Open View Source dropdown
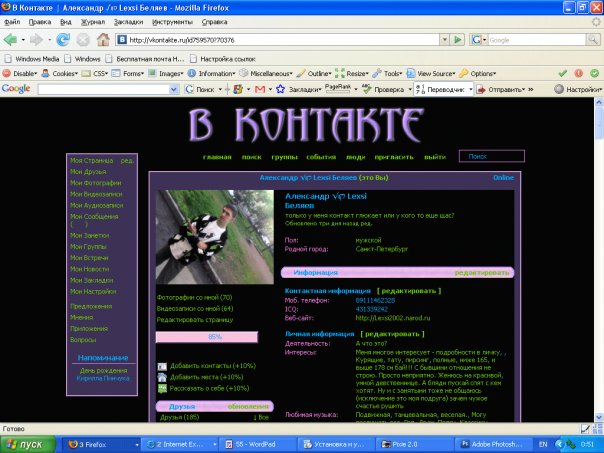 point(432,73)
